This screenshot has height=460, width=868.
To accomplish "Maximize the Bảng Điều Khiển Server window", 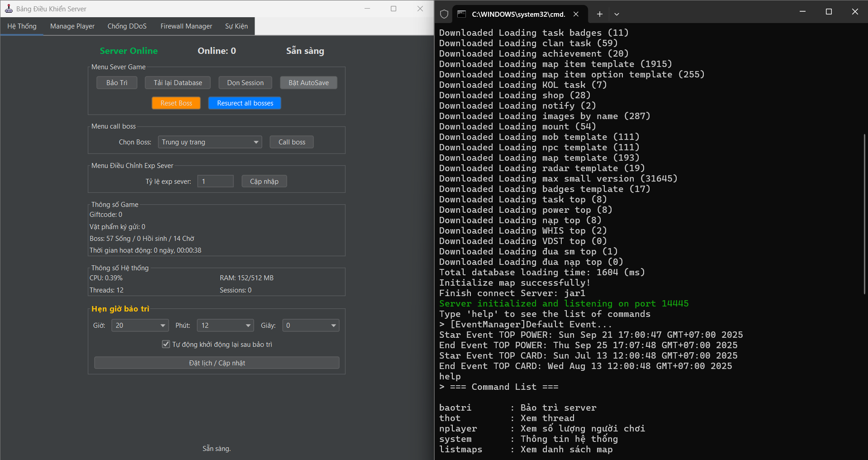I will click(x=394, y=9).
